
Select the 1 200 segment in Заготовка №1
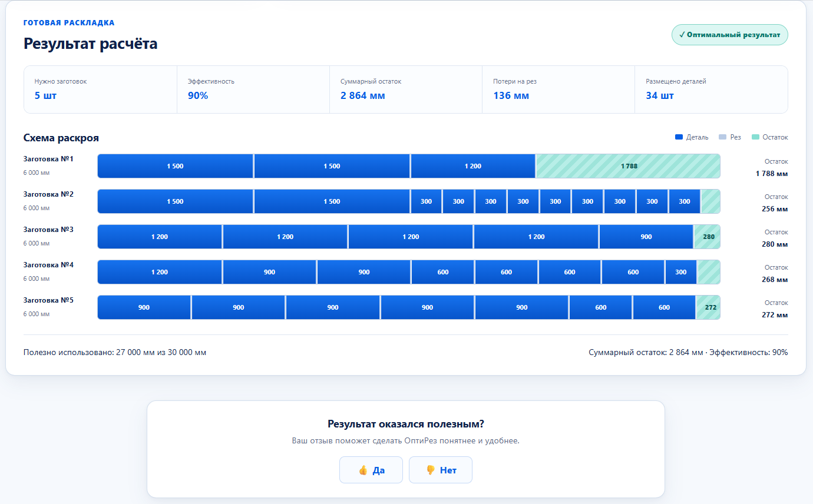472,166
